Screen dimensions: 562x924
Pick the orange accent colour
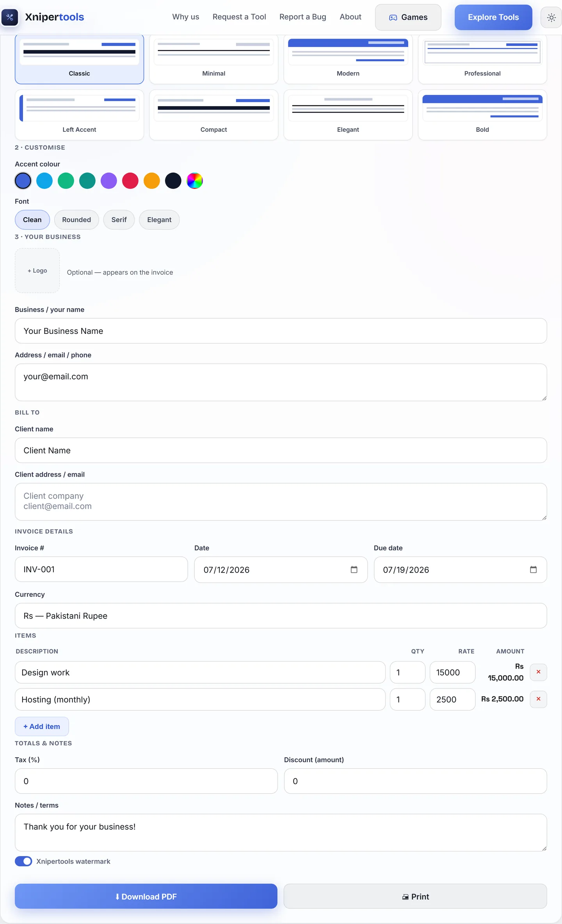point(152,181)
